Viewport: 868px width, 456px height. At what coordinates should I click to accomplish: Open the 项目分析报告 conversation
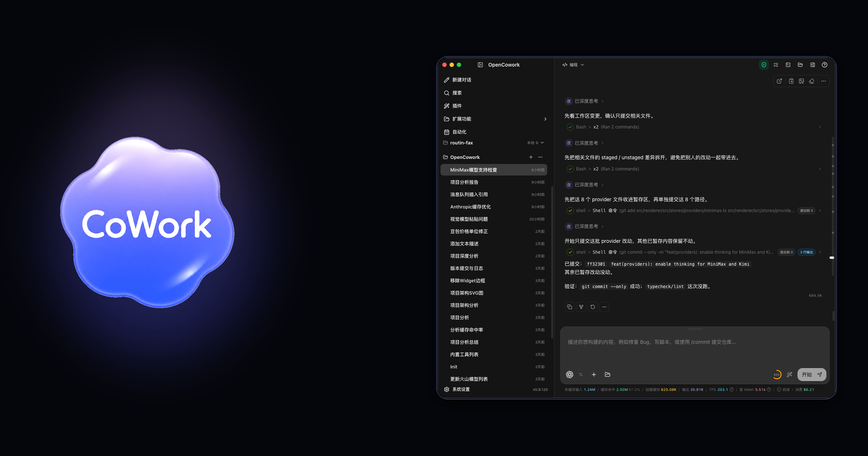494,182
